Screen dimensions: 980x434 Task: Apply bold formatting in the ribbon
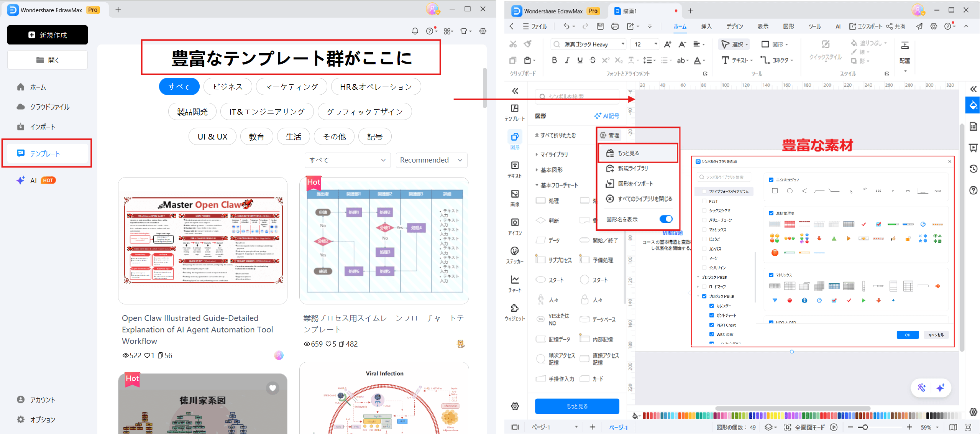pyautogui.click(x=554, y=60)
